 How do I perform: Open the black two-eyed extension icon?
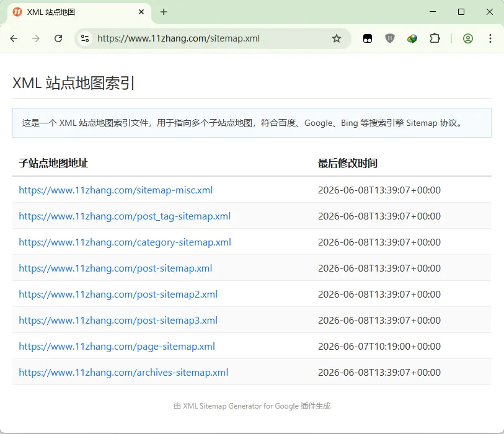pyautogui.click(x=368, y=38)
